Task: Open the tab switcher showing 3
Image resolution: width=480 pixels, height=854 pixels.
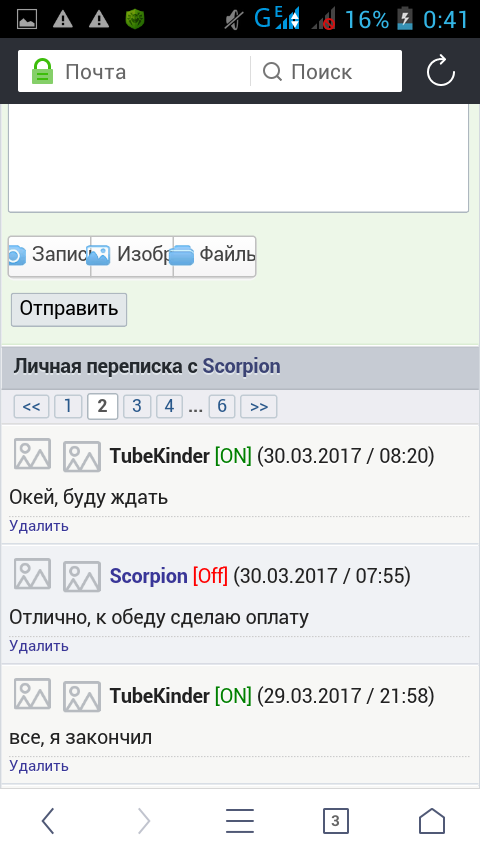Action: coord(336,821)
